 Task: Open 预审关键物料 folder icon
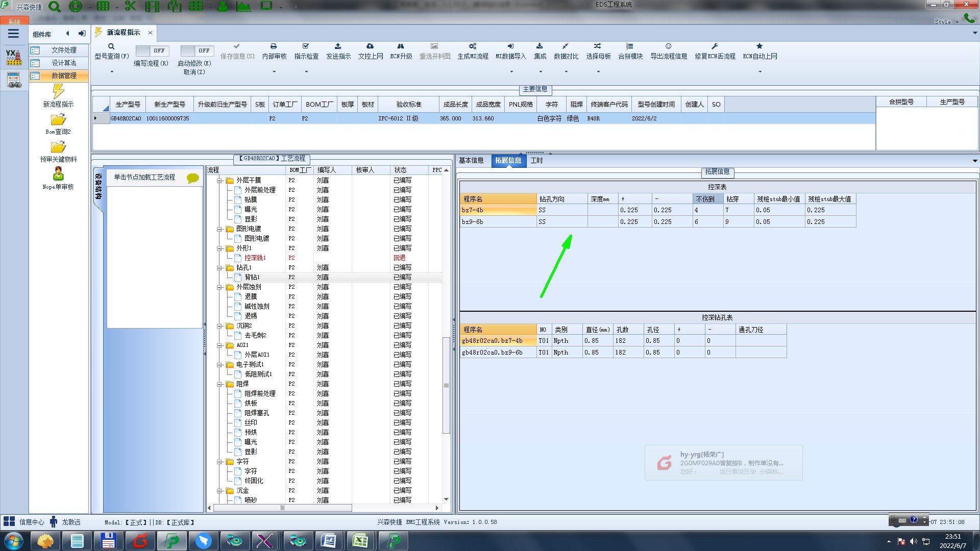(x=58, y=147)
